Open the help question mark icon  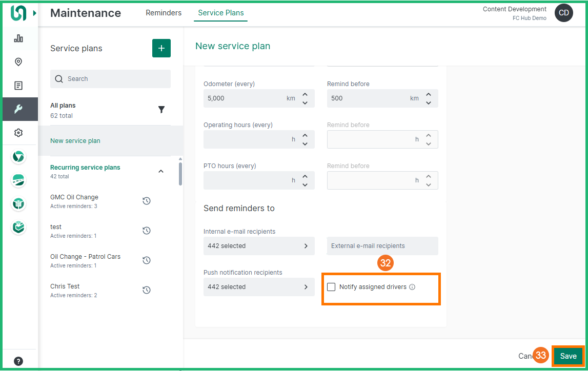point(18,361)
